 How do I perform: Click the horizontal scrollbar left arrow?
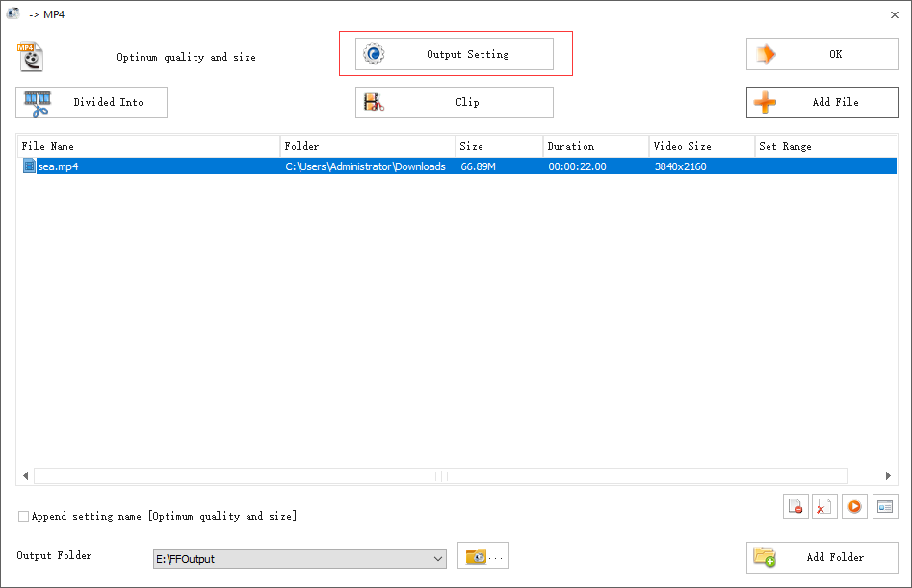[x=25, y=475]
